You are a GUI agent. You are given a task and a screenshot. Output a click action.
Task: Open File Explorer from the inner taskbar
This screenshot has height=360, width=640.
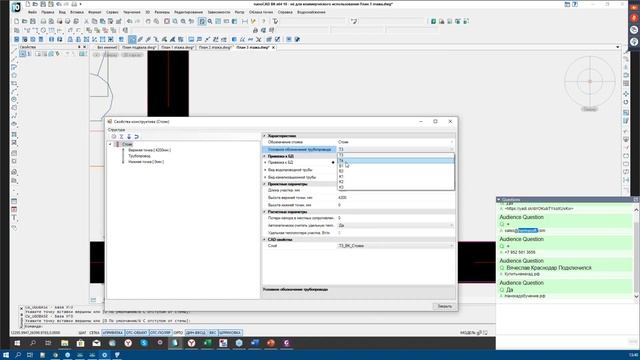coord(64,343)
